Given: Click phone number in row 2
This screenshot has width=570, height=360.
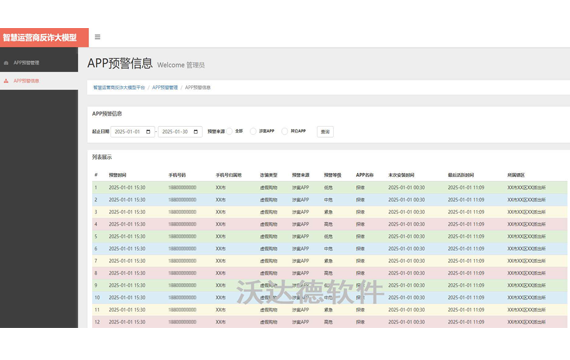Looking at the screenshot, I should [x=182, y=200].
